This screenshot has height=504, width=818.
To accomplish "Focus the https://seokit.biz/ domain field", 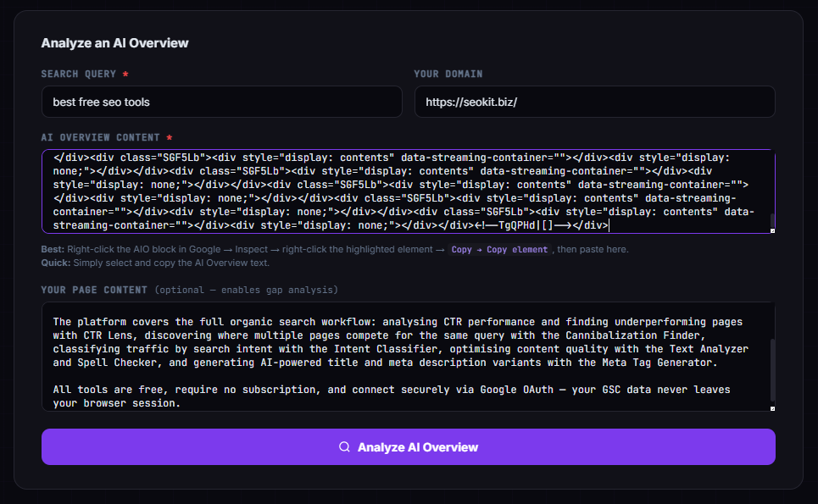I will tap(593, 101).
